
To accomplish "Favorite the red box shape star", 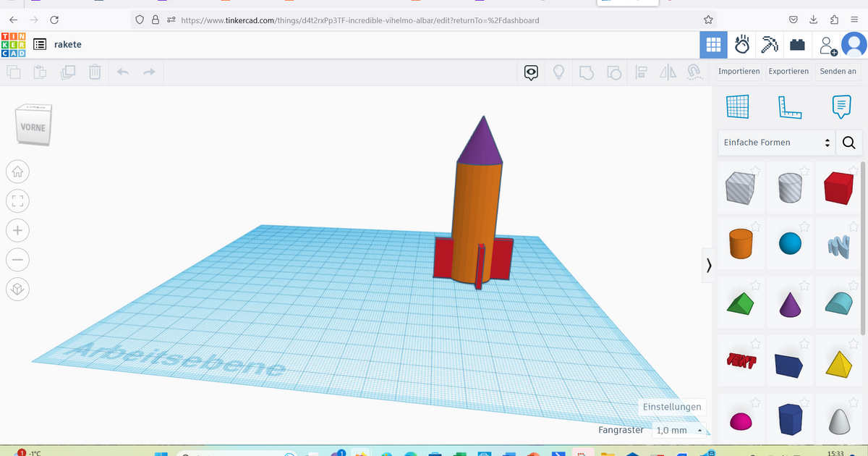I will (854, 171).
